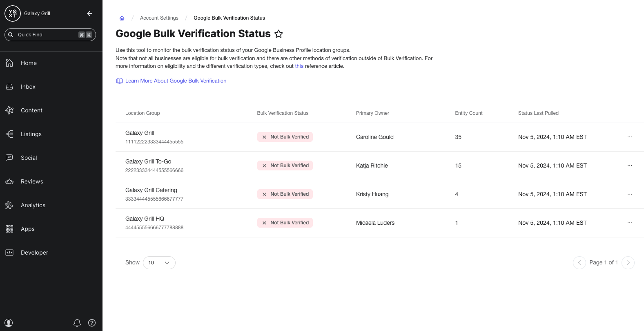The height and width of the screenshot is (331, 644).
Task: Select Galaxy Grill Catering location group name
Action: point(151,190)
